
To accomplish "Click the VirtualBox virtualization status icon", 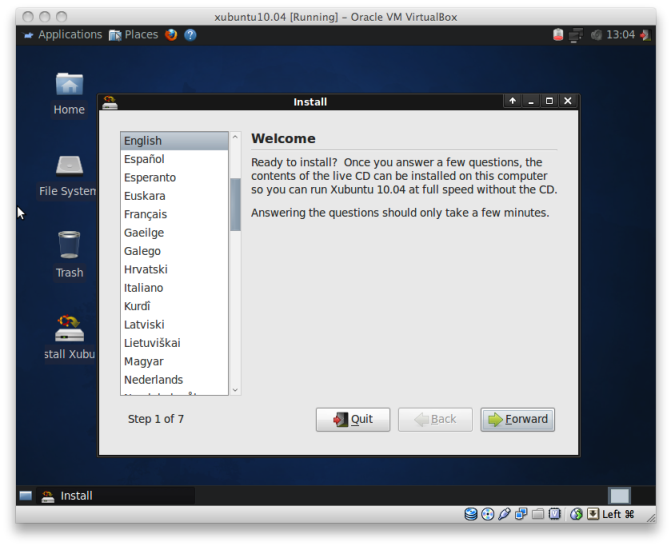I will point(555,514).
